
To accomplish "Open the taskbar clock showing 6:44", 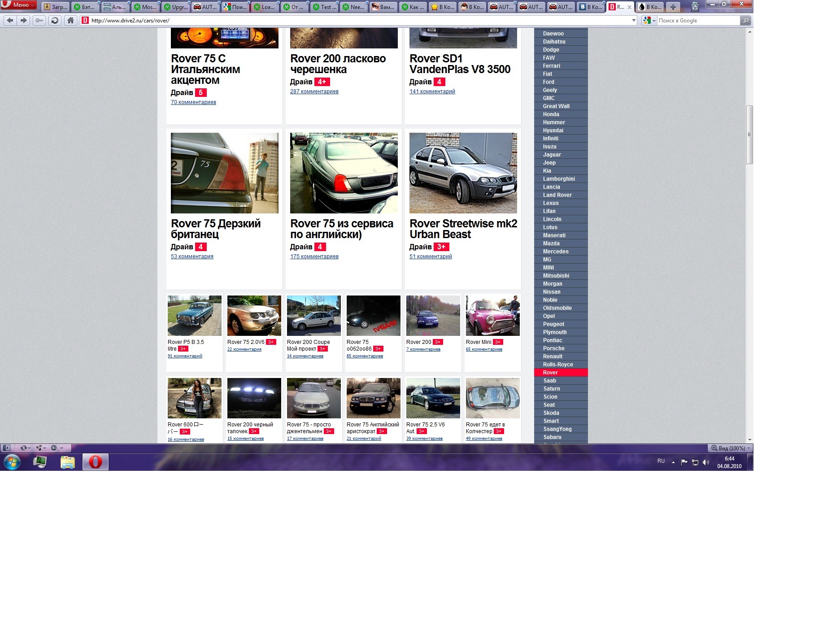I will coord(729,462).
